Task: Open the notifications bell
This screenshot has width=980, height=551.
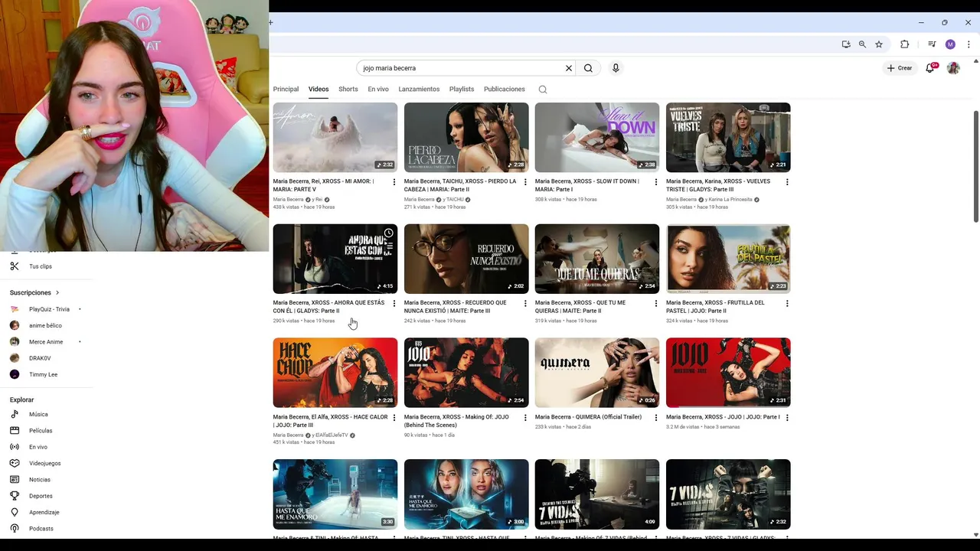Action: (930, 68)
